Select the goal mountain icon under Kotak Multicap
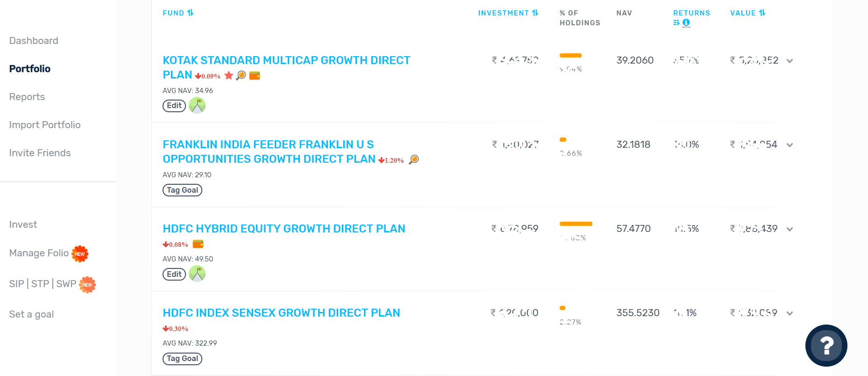The width and height of the screenshot is (868, 376). pos(197,105)
